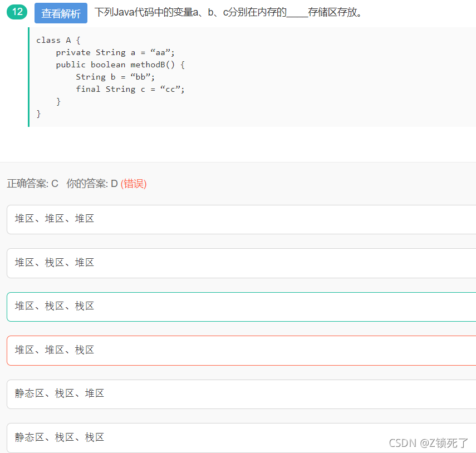Click the 正确答案: C text
This screenshot has height=453, width=476.
pos(32,184)
